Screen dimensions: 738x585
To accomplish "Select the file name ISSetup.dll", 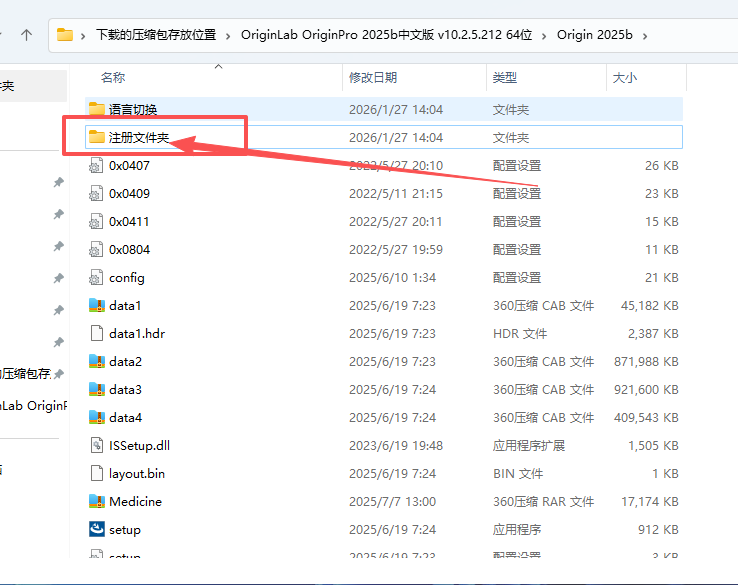I will [x=139, y=446].
